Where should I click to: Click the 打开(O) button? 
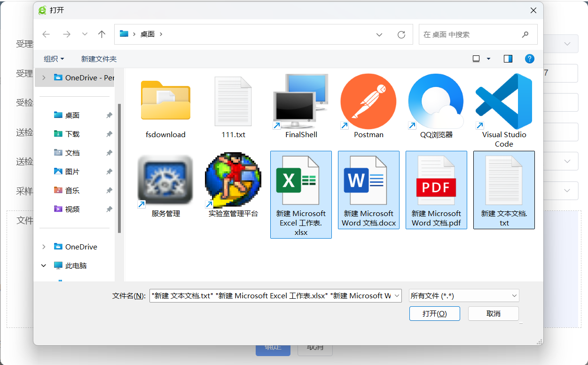[x=435, y=314]
